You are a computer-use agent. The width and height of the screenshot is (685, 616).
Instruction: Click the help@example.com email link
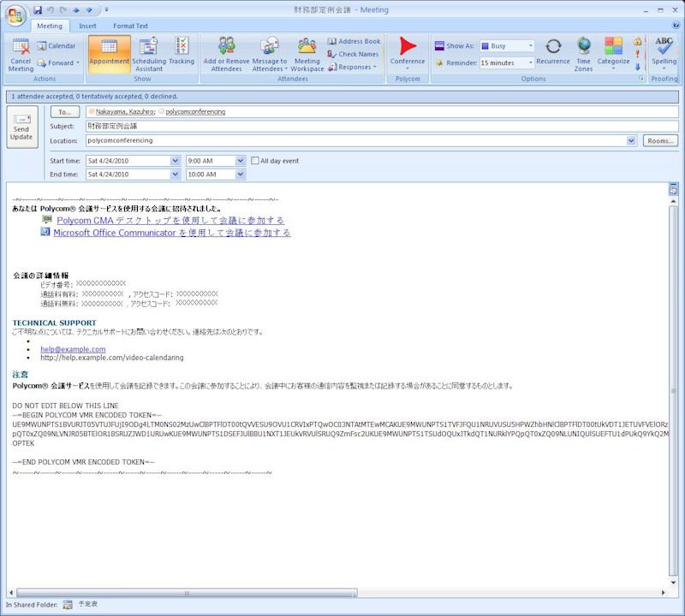(73, 349)
